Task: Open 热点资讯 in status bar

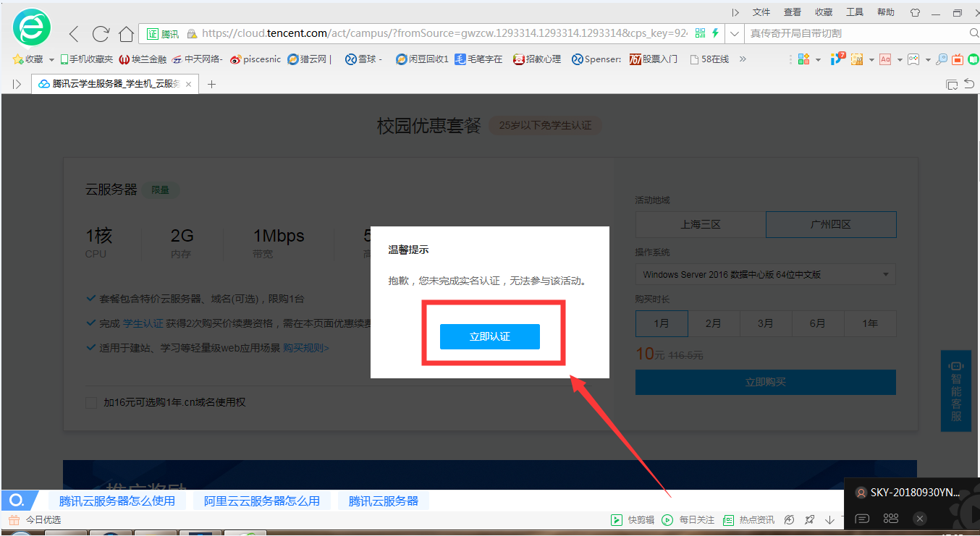Action: pos(748,519)
